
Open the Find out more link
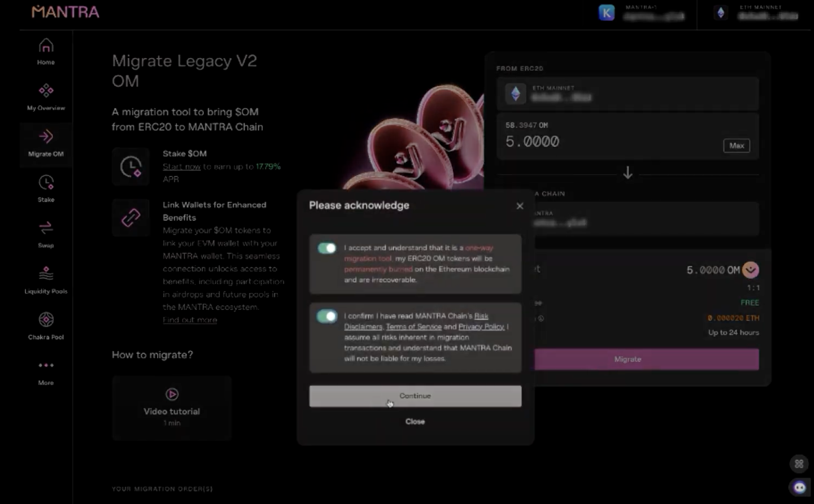190,320
